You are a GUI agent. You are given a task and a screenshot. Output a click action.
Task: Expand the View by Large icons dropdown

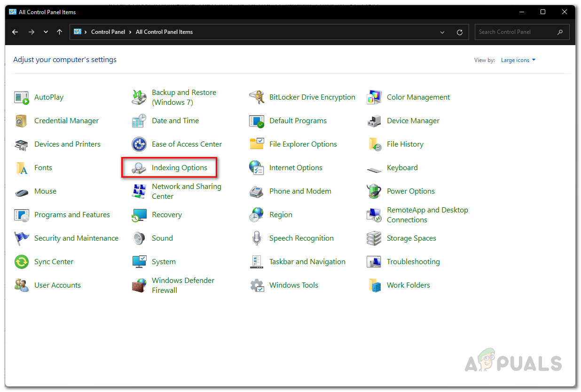point(518,60)
